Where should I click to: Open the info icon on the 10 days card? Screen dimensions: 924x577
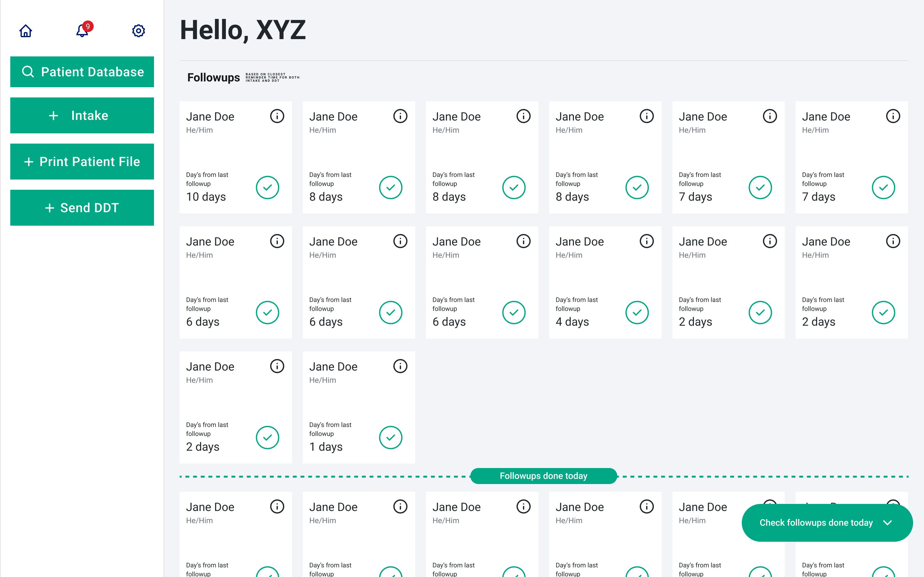(277, 116)
